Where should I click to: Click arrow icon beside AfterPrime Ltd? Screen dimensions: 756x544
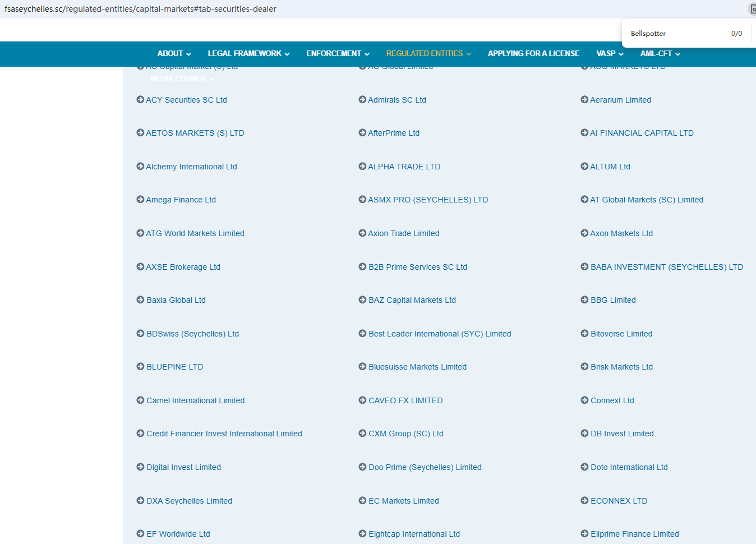(x=362, y=132)
